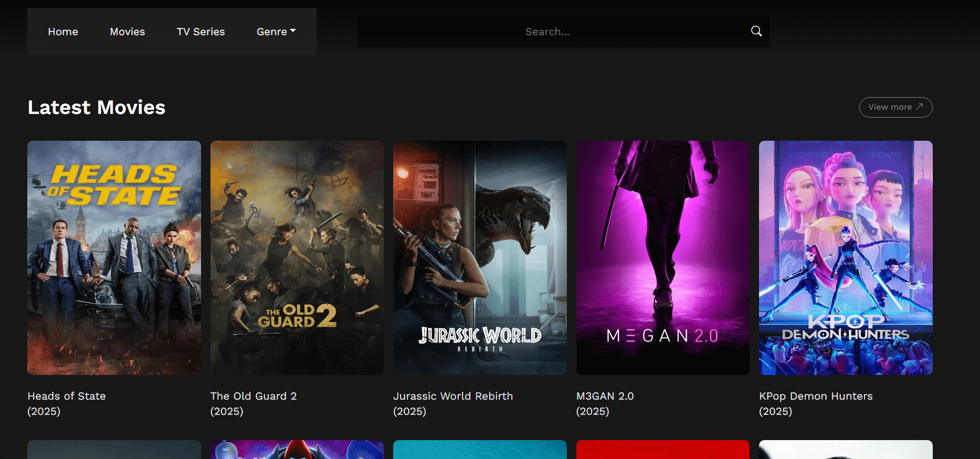Open The Old Guard 2 poster
The image size is (980, 459).
coord(297,257)
